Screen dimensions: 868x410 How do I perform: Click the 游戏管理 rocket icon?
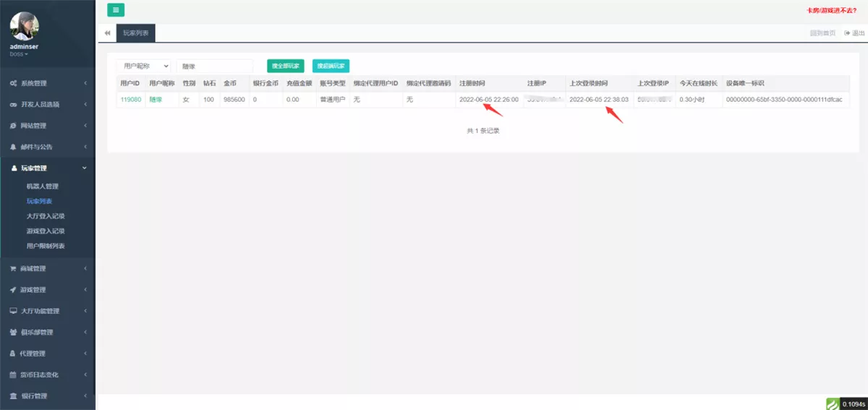click(x=14, y=290)
